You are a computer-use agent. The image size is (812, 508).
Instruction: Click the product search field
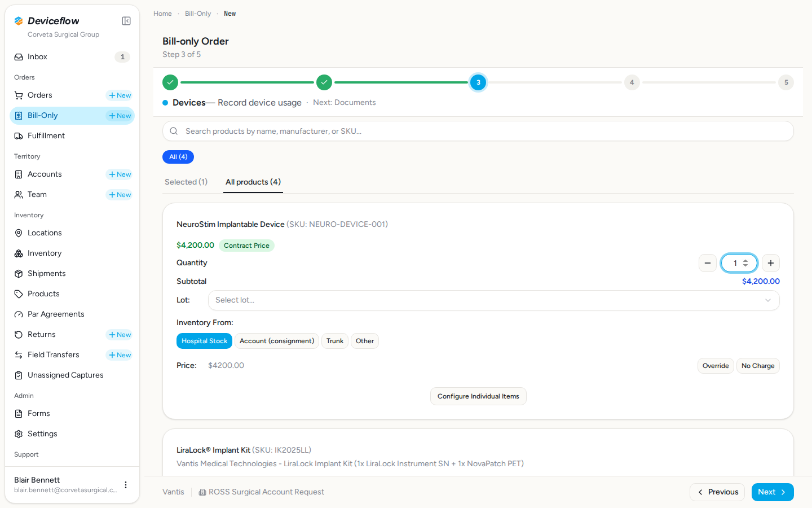478,131
